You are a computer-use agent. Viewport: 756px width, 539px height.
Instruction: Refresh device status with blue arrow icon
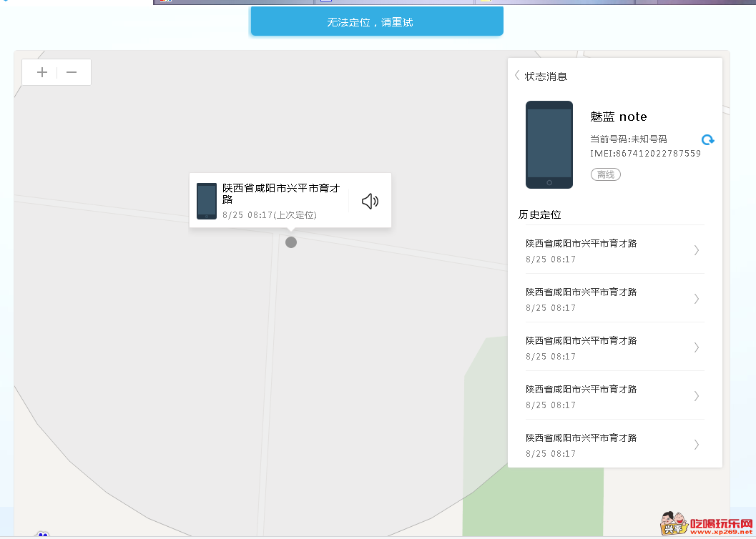[x=707, y=140]
